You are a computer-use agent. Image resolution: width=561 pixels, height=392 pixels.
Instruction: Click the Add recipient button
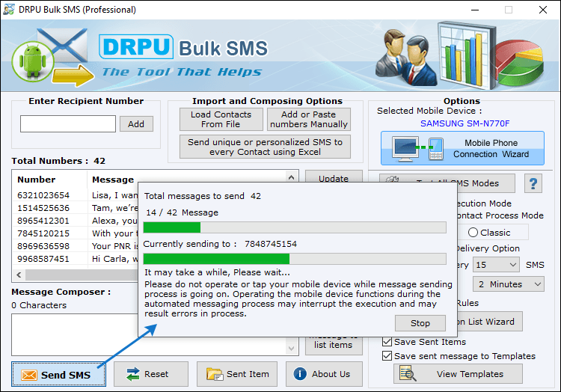tap(136, 123)
